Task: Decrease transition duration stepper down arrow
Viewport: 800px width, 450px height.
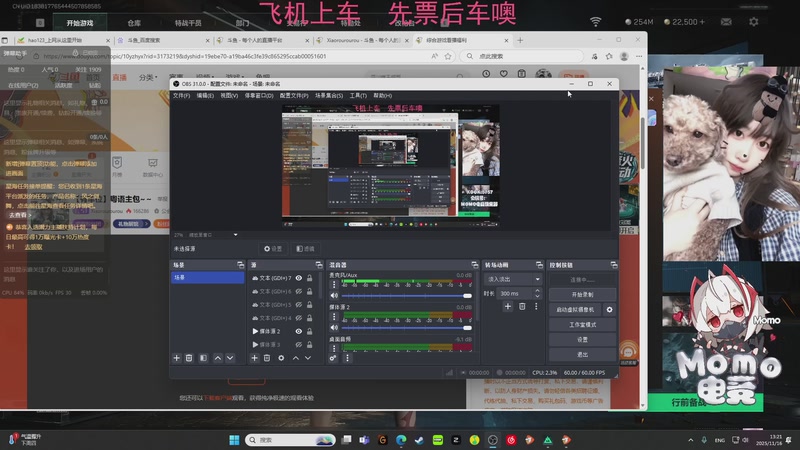Action: (537, 296)
